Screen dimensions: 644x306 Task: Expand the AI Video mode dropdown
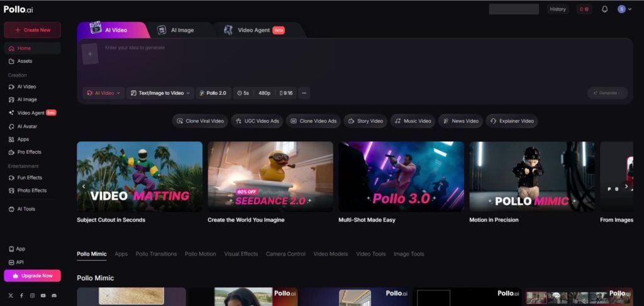pyautogui.click(x=104, y=93)
